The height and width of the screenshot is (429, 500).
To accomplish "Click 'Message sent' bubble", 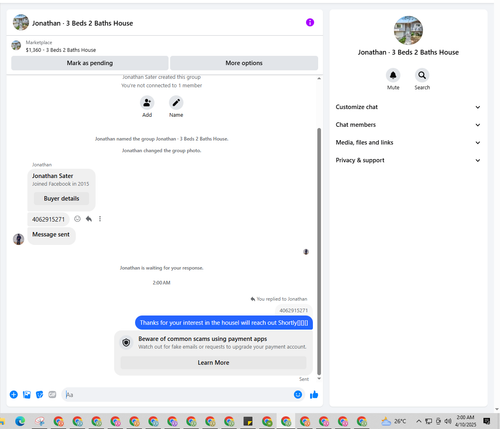I will pyautogui.click(x=51, y=235).
